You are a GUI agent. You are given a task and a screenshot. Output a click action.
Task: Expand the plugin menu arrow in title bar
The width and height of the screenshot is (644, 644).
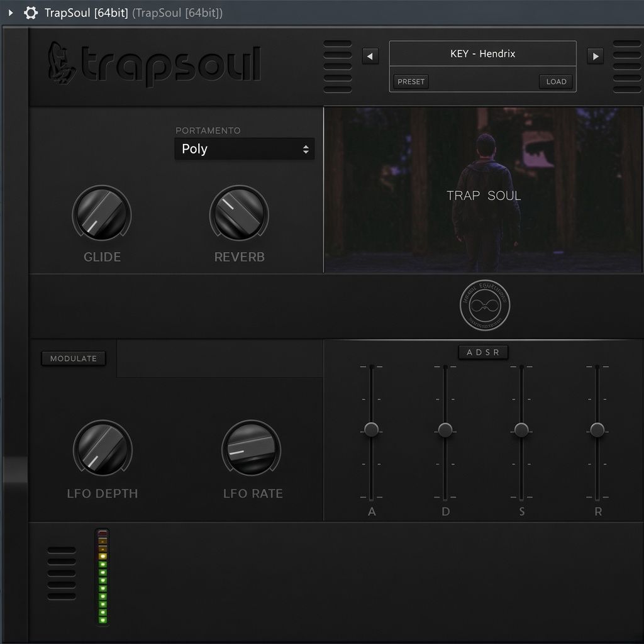tap(11, 13)
